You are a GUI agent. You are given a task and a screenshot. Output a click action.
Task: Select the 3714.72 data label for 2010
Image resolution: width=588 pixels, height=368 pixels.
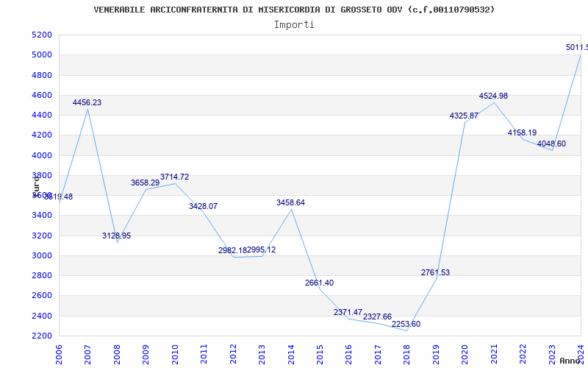(175, 177)
